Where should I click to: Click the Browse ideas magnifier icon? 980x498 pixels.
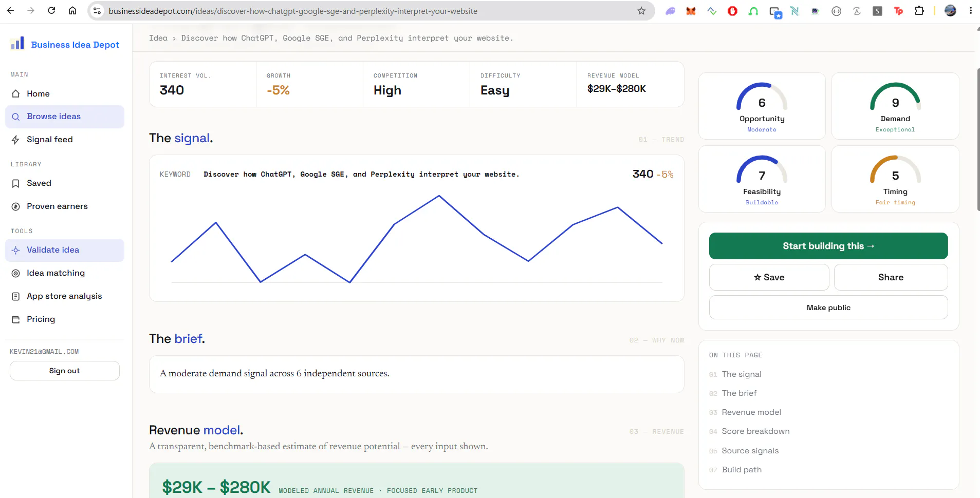pyautogui.click(x=16, y=117)
